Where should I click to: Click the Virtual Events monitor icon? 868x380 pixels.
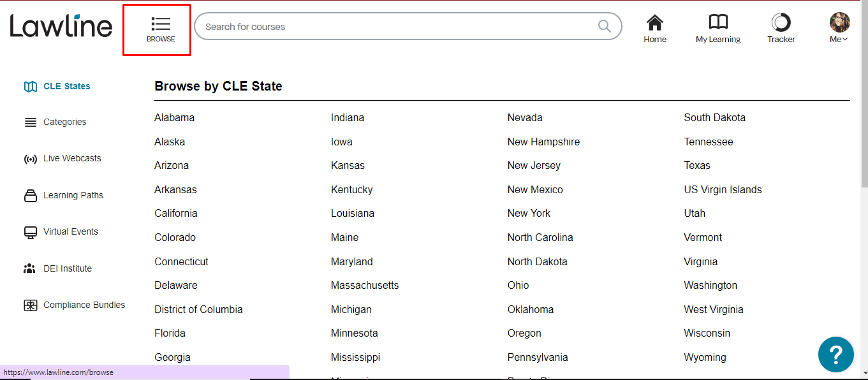click(x=30, y=232)
